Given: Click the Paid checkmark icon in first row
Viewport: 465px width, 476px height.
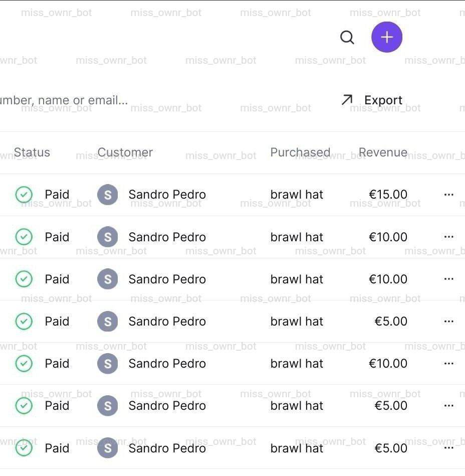Looking at the screenshot, I should pyautogui.click(x=24, y=195).
